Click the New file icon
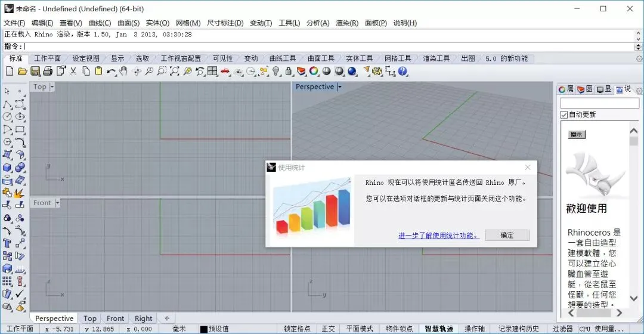The image size is (644, 334). (x=10, y=71)
